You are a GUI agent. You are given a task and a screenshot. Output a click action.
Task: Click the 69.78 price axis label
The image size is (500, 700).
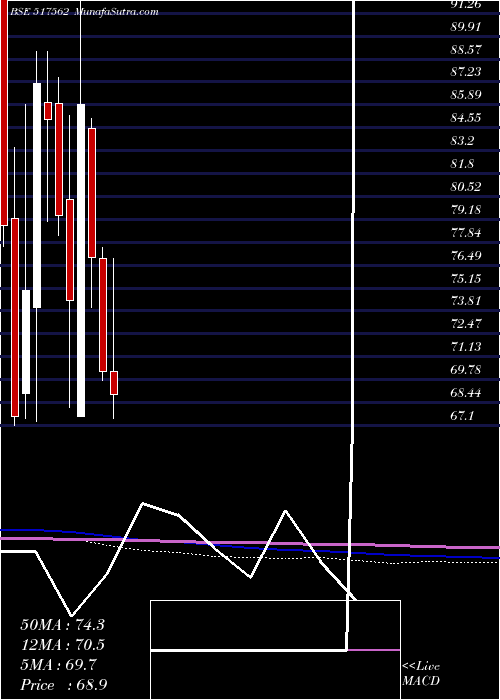click(466, 370)
